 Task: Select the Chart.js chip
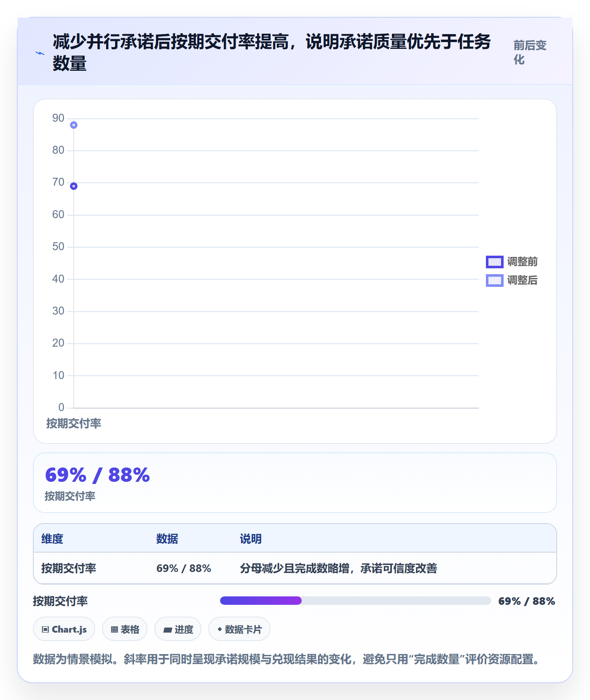(x=64, y=629)
